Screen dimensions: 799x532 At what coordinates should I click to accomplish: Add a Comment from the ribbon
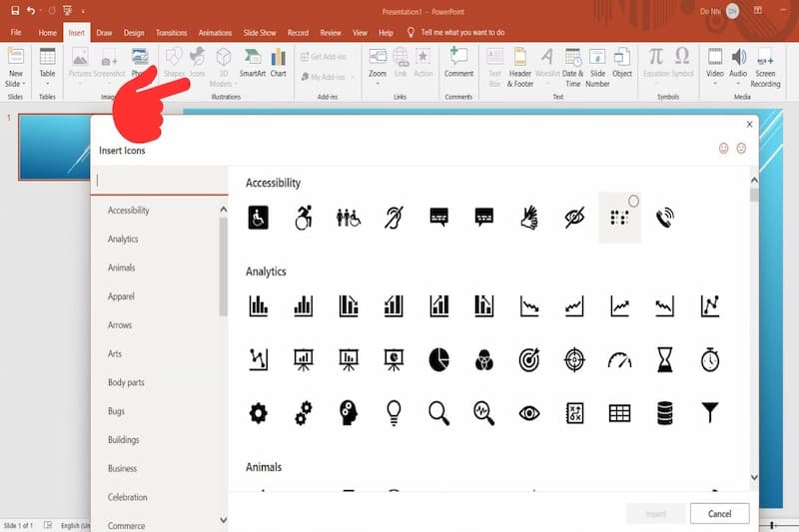point(458,63)
